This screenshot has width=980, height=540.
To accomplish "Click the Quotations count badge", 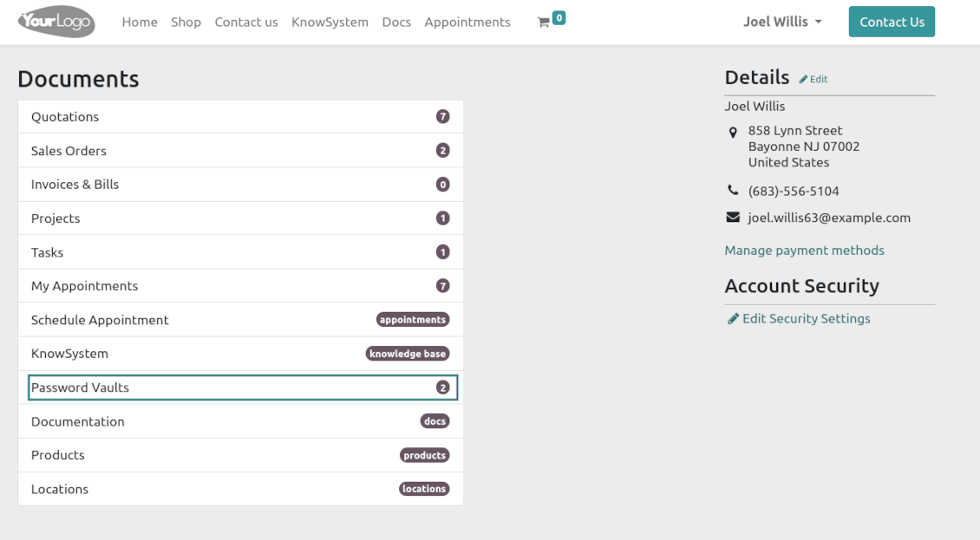I will pos(442,117).
